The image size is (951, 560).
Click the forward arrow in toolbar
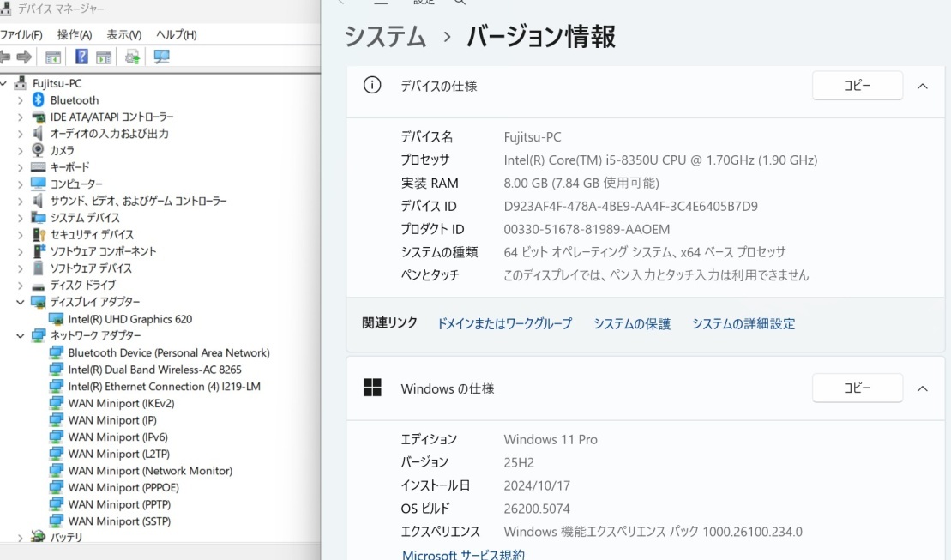pyautogui.click(x=24, y=57)
